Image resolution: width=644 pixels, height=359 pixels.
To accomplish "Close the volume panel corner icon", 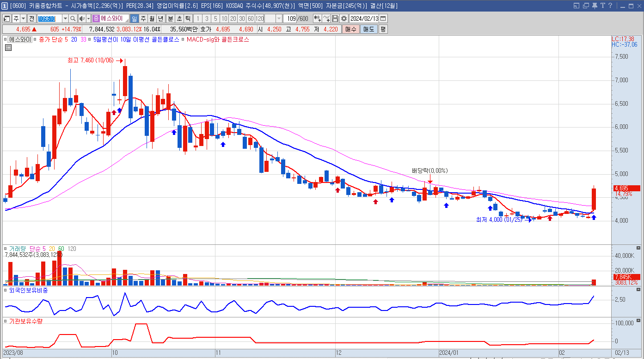I will pyautogui.click(x=638, y=248).
